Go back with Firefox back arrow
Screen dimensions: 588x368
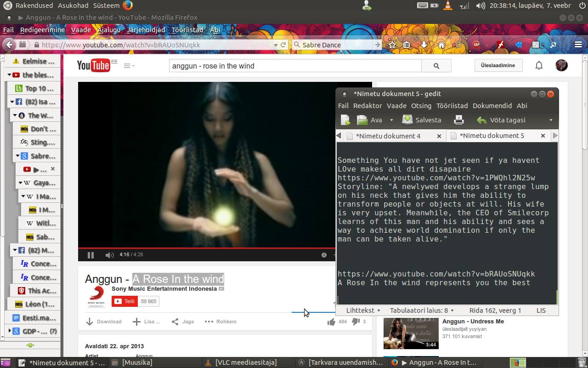tap(9, 45)
